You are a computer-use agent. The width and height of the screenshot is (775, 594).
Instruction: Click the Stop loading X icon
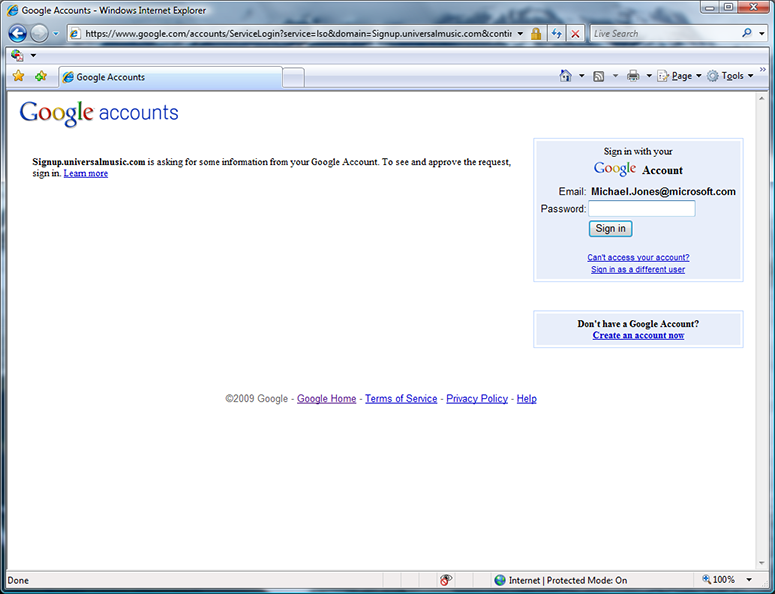pyautogui.click(x=575, y=33)
